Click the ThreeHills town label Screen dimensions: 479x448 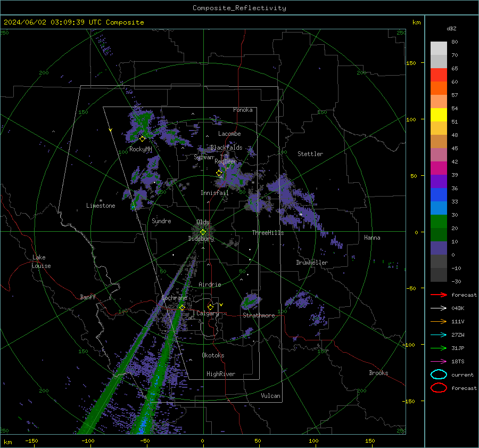(x=268, y=233)
